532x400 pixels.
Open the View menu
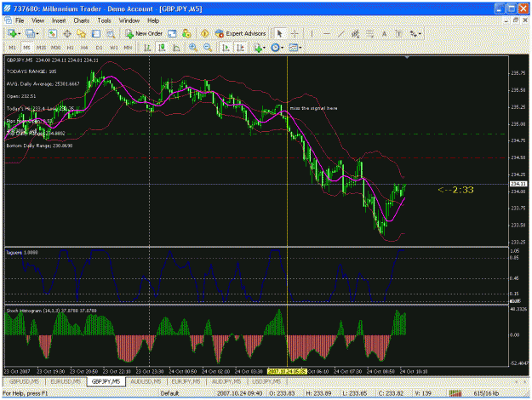point(37,20)
